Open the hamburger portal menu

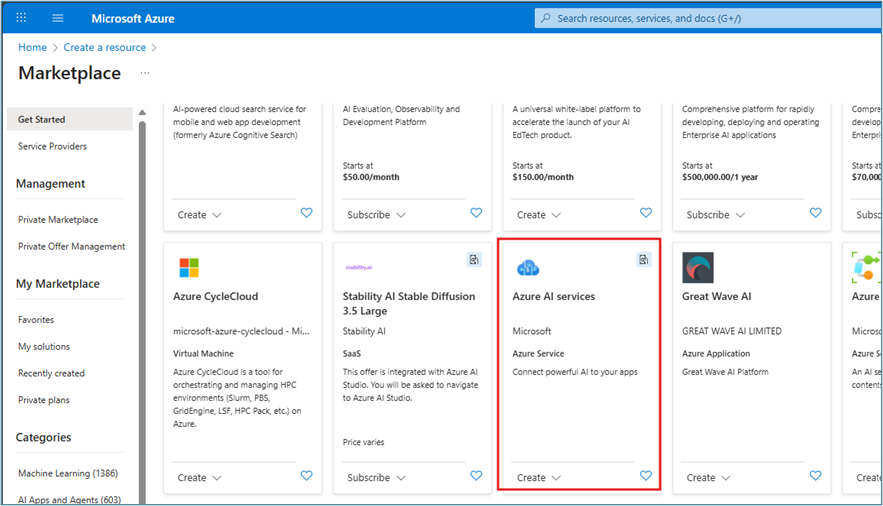(57, 18)
